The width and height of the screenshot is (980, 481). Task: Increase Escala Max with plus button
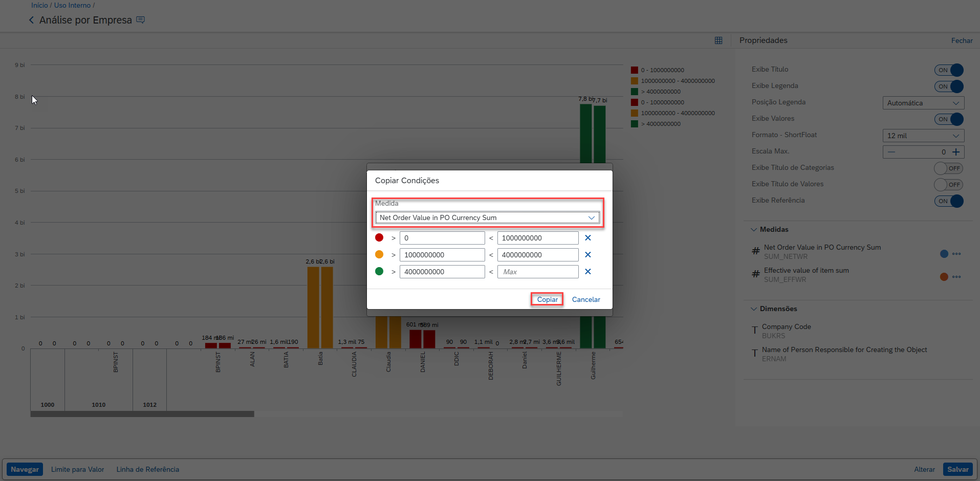[956, 152]
